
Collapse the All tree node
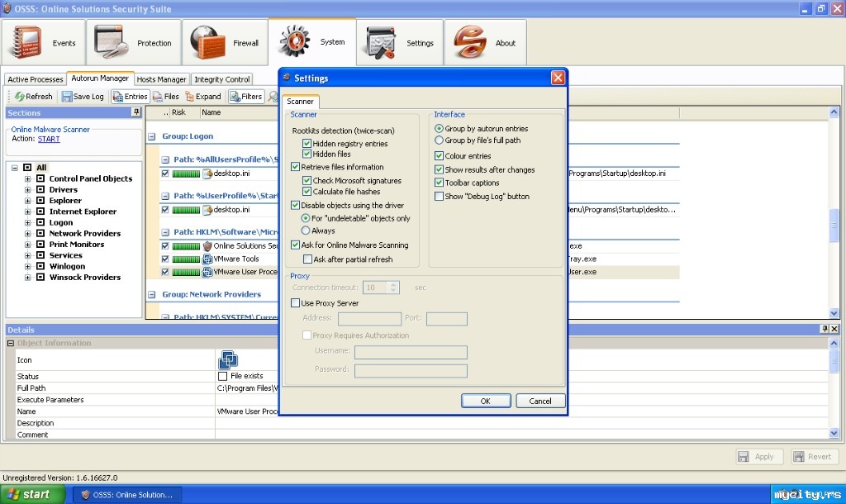tap(15, 167)
